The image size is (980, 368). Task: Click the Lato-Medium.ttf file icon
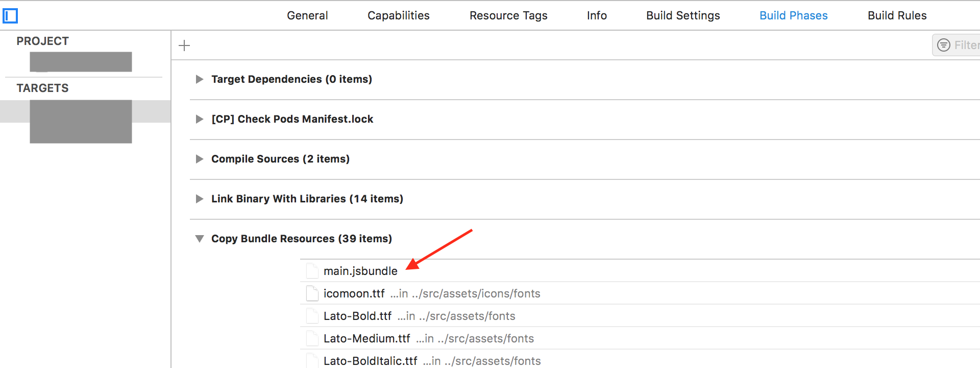312,338
